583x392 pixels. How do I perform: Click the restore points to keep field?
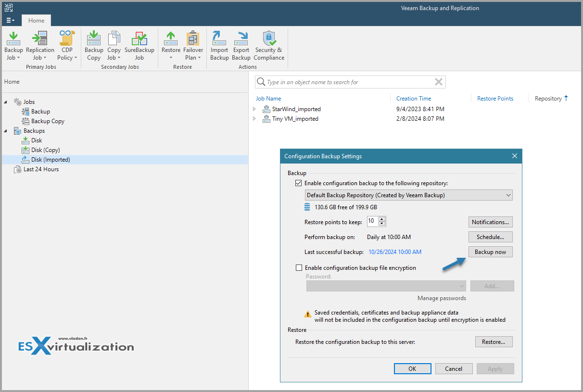pos(372,221)
